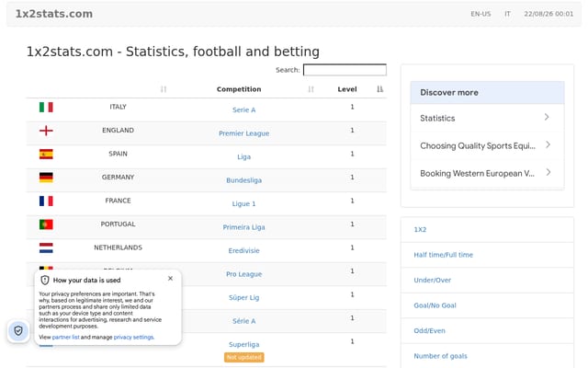Click the Not updated badge
The width and height of the screenshot is (588, 368).
click(244, 357)
